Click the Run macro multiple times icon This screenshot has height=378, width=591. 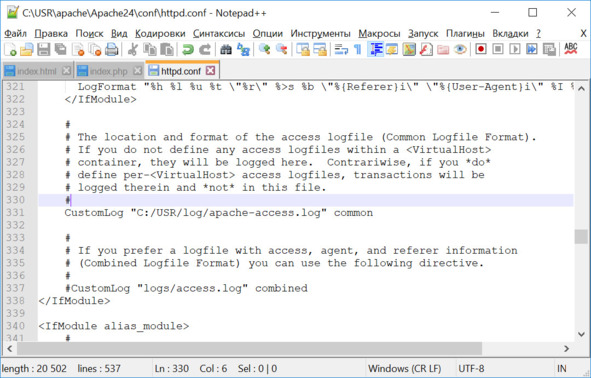tap(532, 49)
